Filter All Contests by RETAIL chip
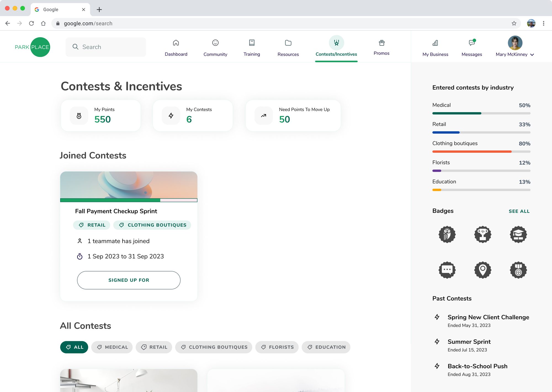552x392 pixels. point(154,347)
